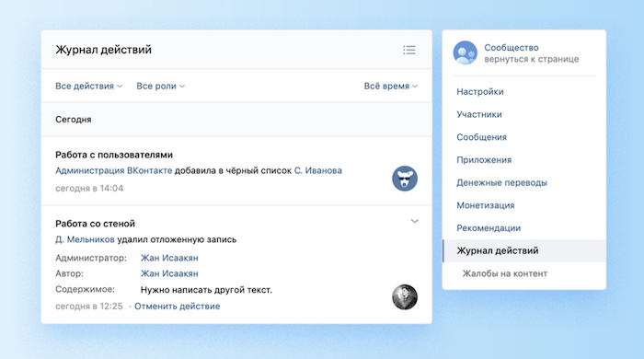
Task: Open the "Всё время" period dropdown
Action: coord(391,86)
